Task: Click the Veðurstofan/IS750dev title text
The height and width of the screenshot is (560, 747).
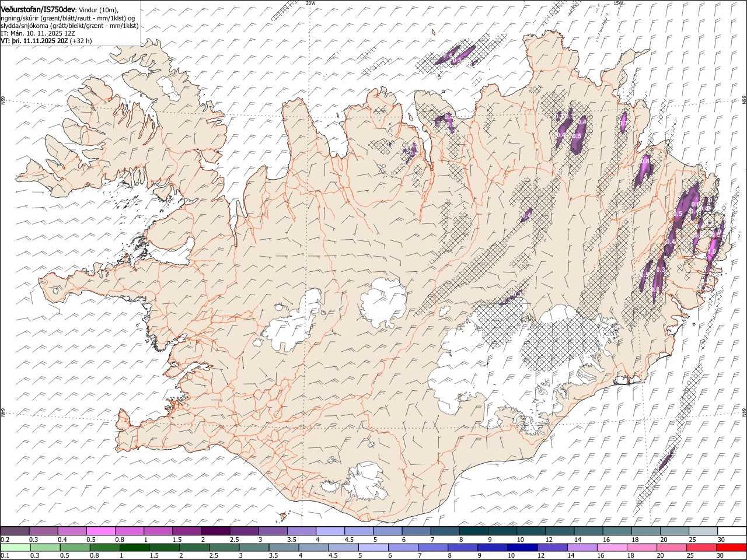Action: click(x=38, y=9)
